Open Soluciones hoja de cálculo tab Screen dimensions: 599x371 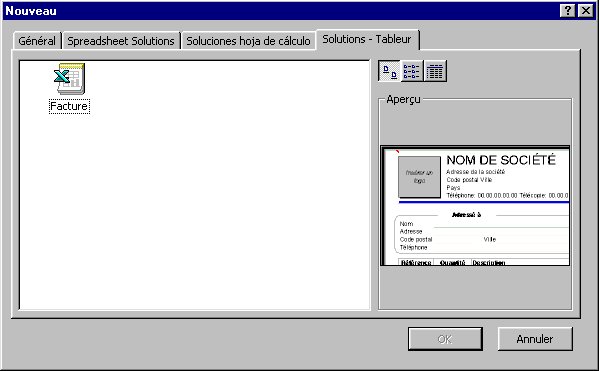tap(248, 41)
